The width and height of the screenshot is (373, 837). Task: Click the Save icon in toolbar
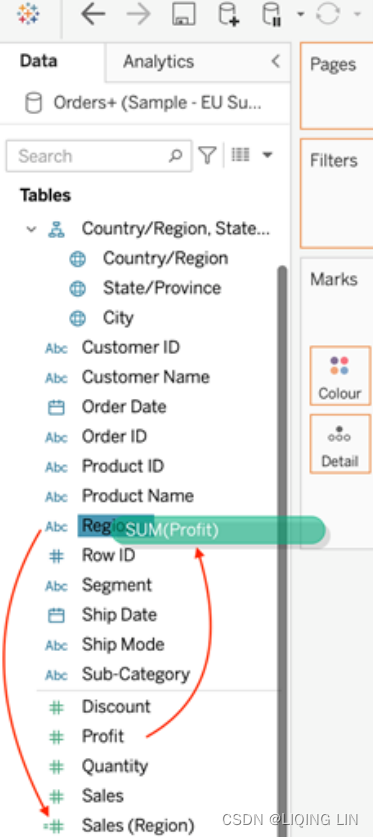tap(184, 14)
